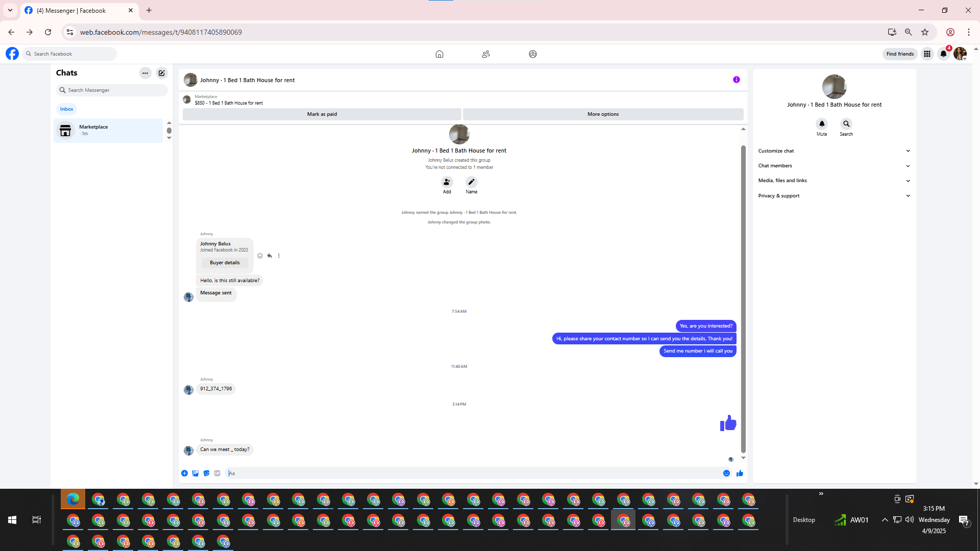The image size is (980, 551).
Task: Open more actions plus icon
Action: click(184, 473)
